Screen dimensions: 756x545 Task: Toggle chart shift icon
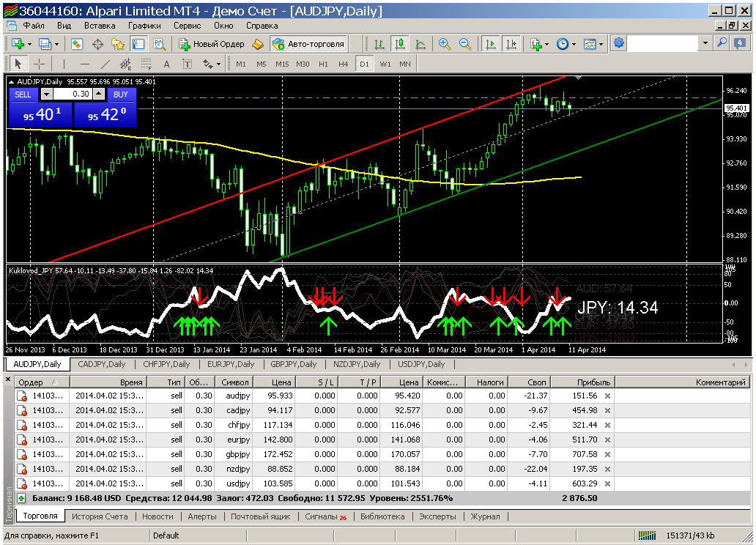pyautogui.click(x=511, y=44)
